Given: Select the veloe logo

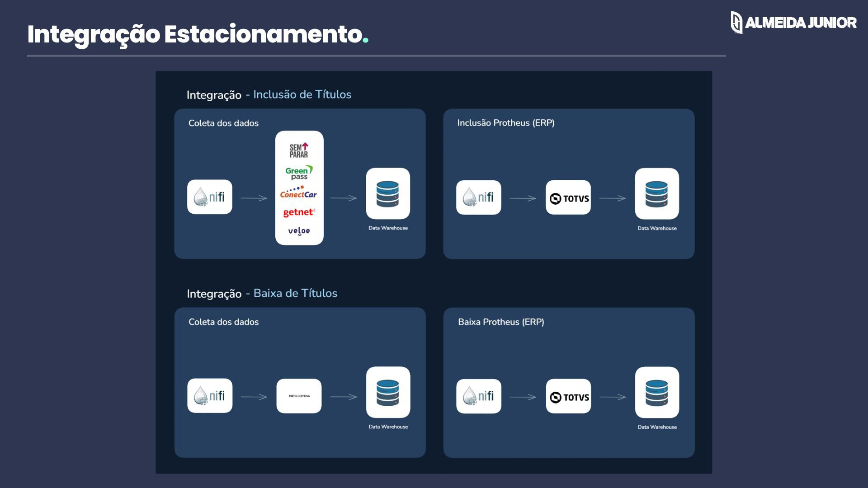Looking at the screenshot, I should 299,231.
